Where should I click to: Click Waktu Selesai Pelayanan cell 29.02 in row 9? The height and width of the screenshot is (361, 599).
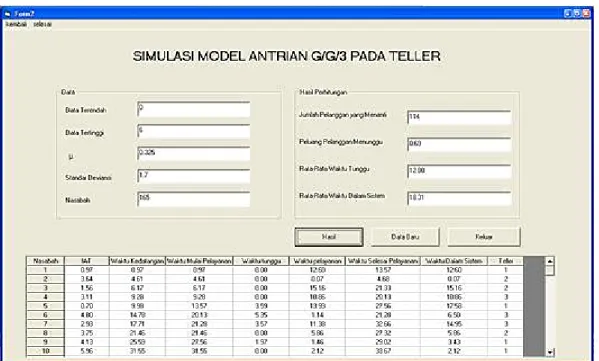[x=383, y=342]
